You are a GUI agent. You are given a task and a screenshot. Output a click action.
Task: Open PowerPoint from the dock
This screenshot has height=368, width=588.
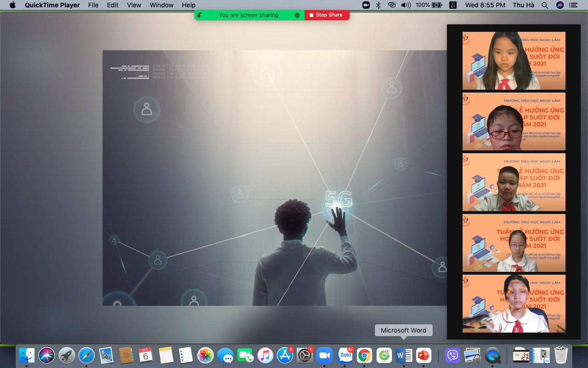point(424,355)
